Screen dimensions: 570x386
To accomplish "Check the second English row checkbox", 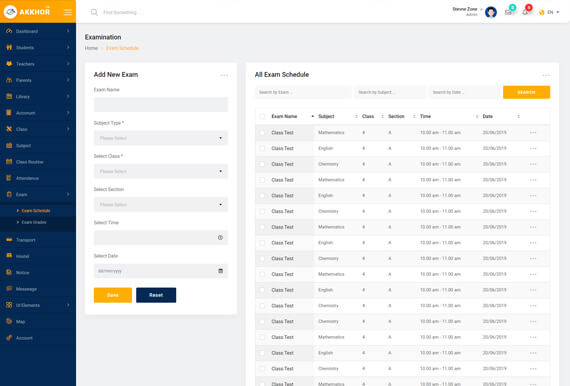I will (262, 196).
